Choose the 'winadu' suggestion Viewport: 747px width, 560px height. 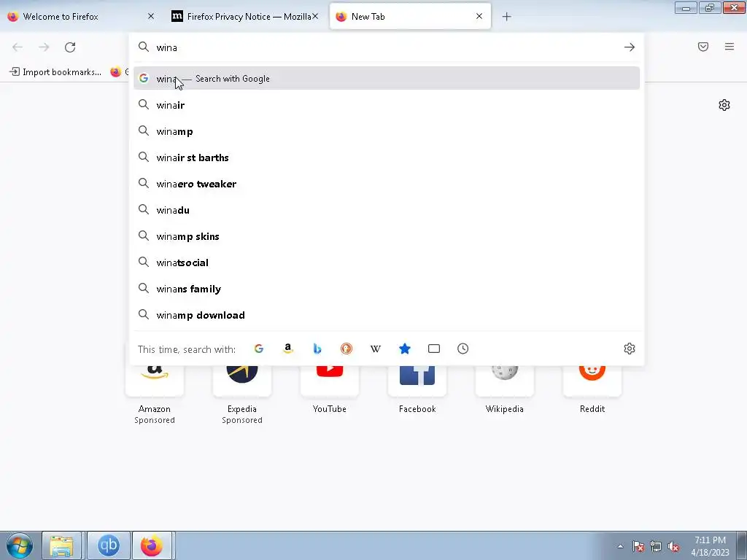[387, 209]
